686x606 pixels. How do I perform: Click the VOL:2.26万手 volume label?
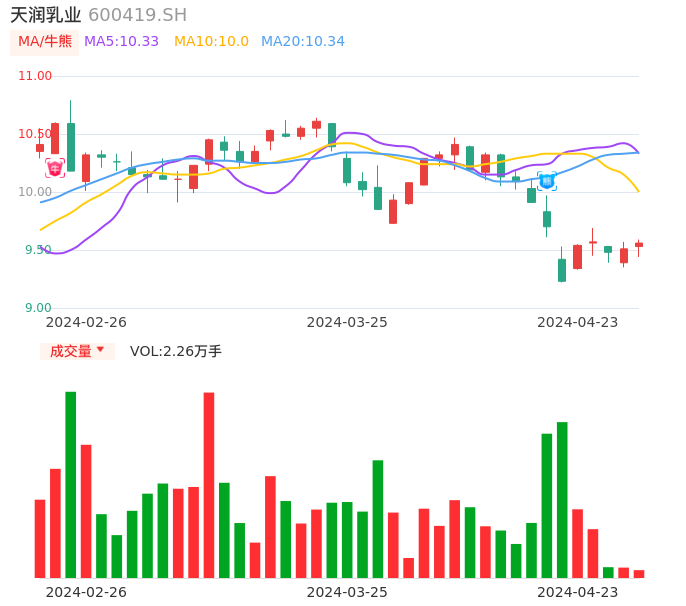pyautogui.click(x=176, y=351)
